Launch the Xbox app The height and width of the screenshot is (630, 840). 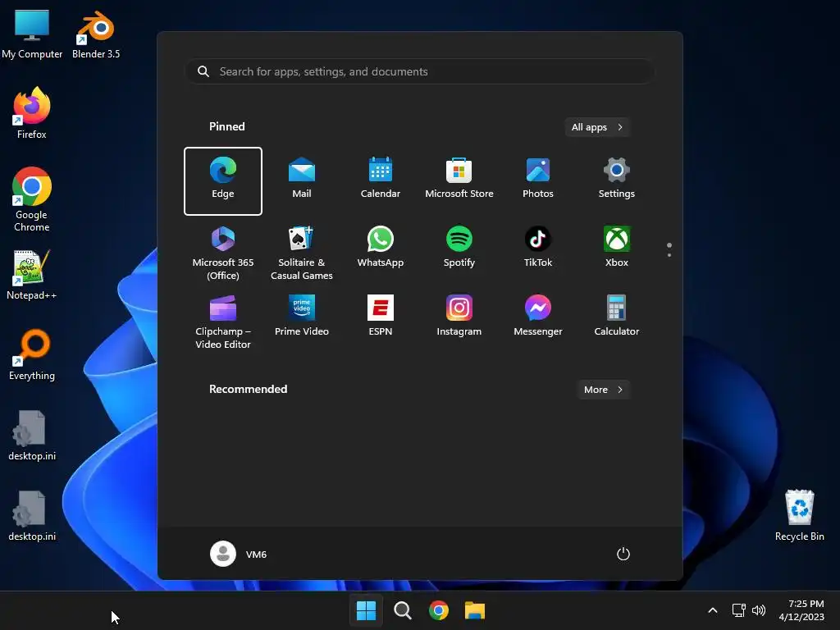(x=617, y=249)
